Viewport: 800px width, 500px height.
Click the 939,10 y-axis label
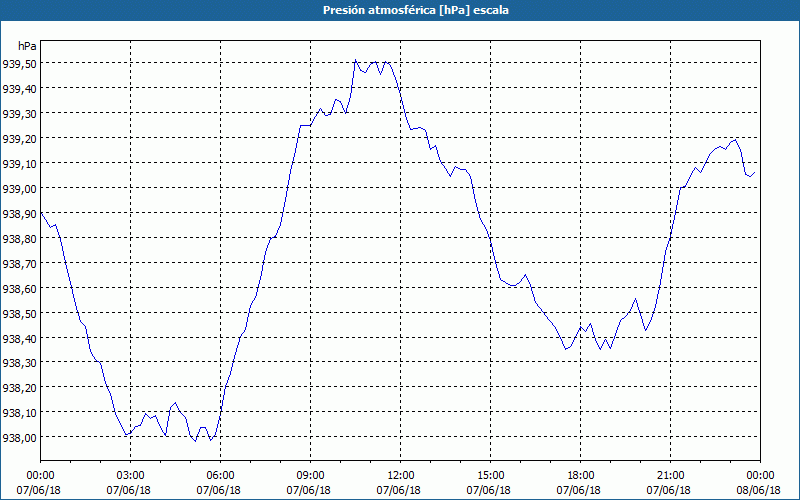(19, 163)
